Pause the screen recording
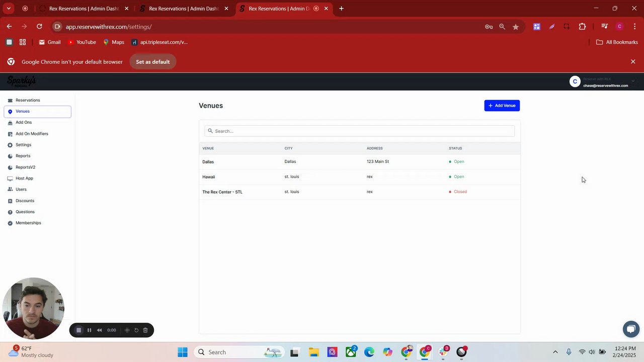 [x=90, y=330]
